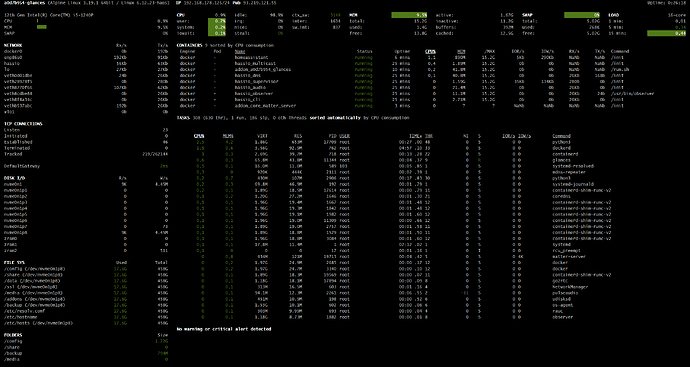Click the CONTAINERS section header
The image size is (690, 367).
click(189, 45)
